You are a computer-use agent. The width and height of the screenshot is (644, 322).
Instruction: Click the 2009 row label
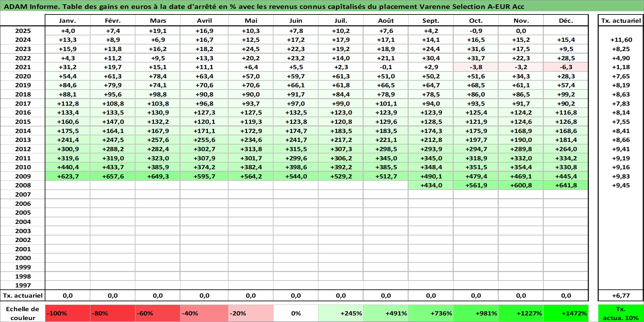(x=23, y=176)
